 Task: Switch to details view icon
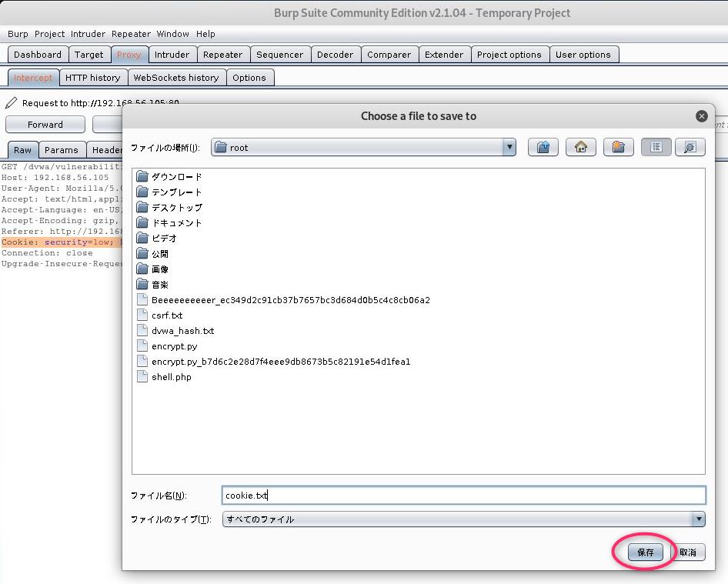click(690, 147)
